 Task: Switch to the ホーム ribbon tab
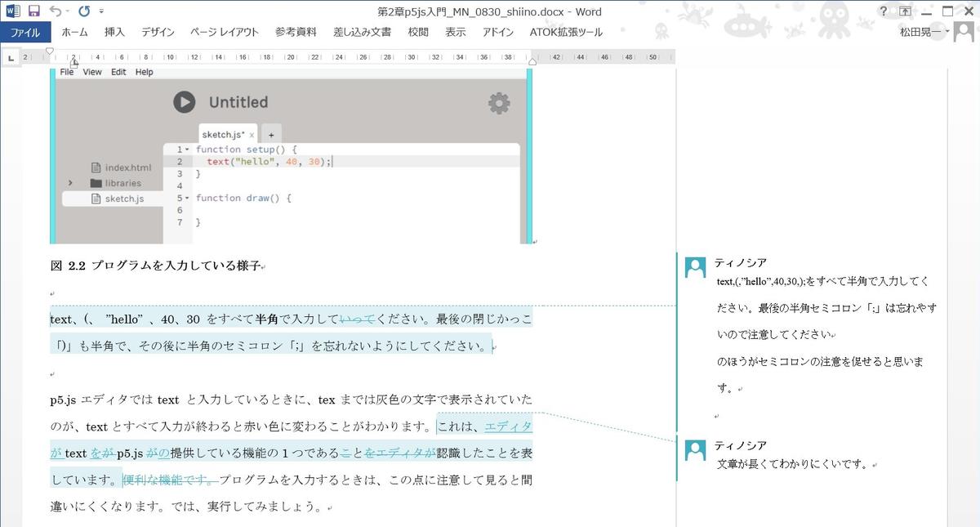pyautogui.click(x=74, y=33)
